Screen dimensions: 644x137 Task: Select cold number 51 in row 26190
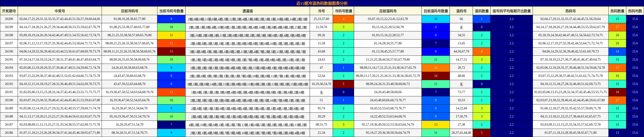321,100
